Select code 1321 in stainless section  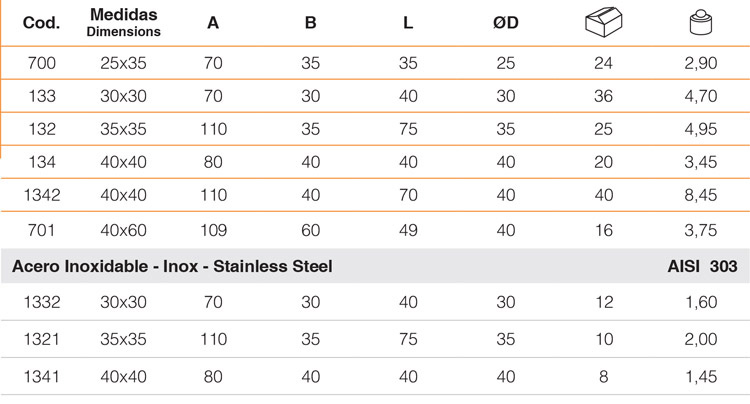coord(42,339)
